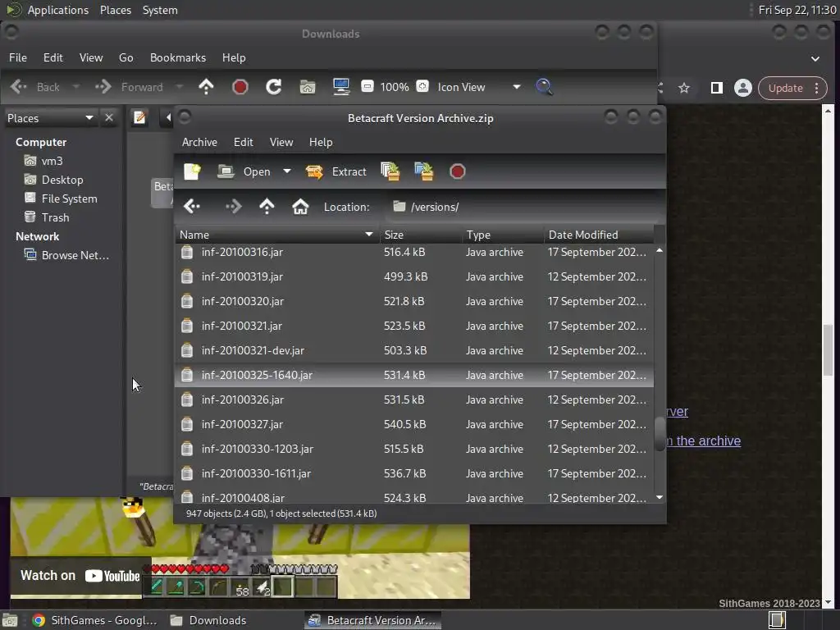Screen dimensions: 840x630
Task: Click the Open archive button
Action: click(x=244, y=171)
